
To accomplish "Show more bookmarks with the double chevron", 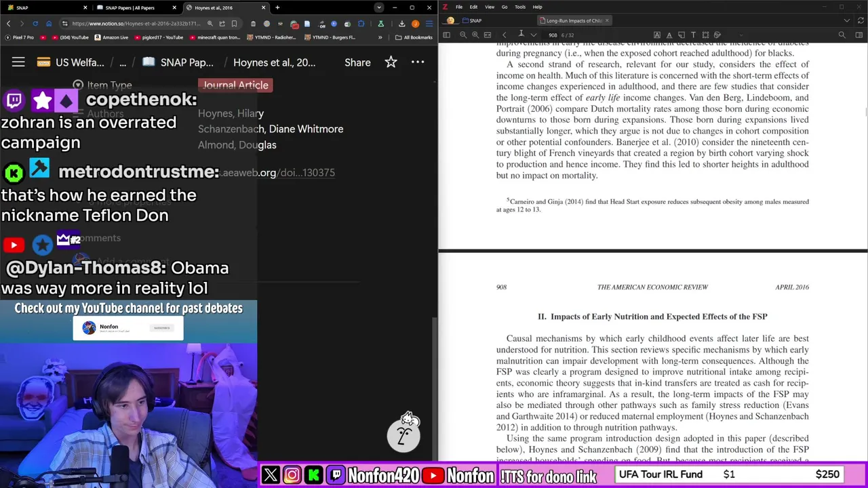I will (x=380, y=37).
